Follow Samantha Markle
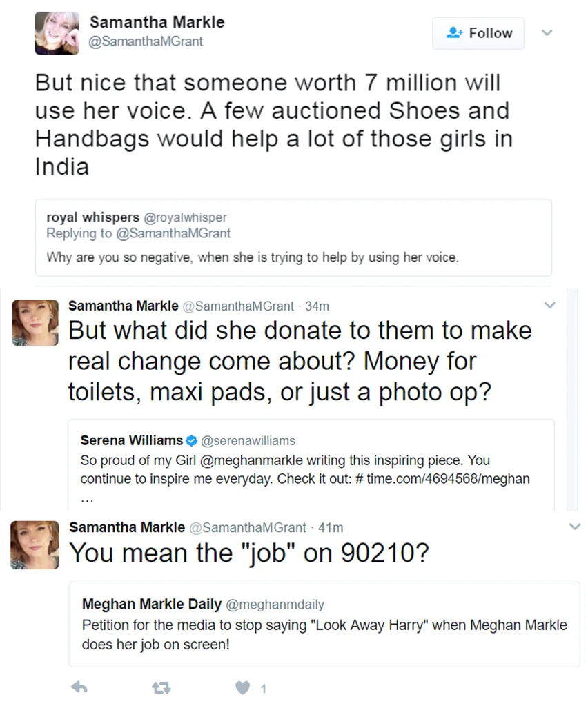 pos(478,33)
